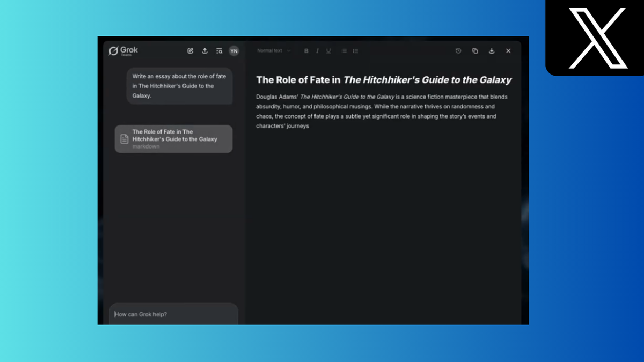Select the fate essay prompt message

tap(179, 86)
